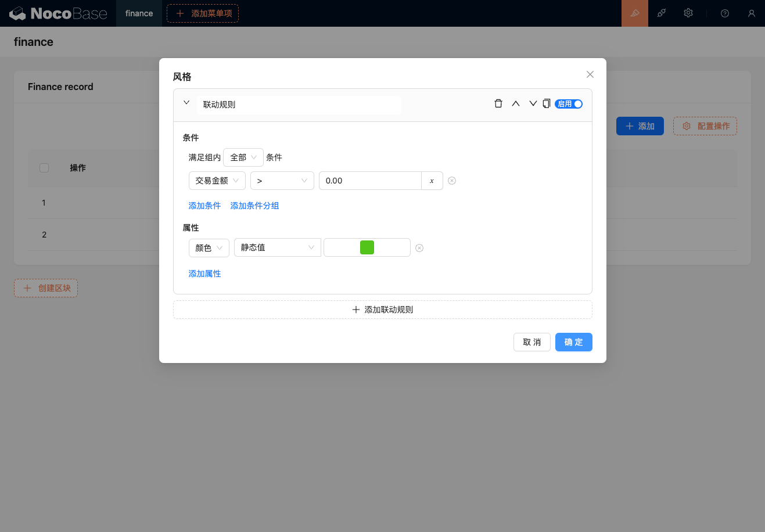Move linkage rule down with arrow
The height and width of the screenshot is (532, 765).
click(533, 104)
